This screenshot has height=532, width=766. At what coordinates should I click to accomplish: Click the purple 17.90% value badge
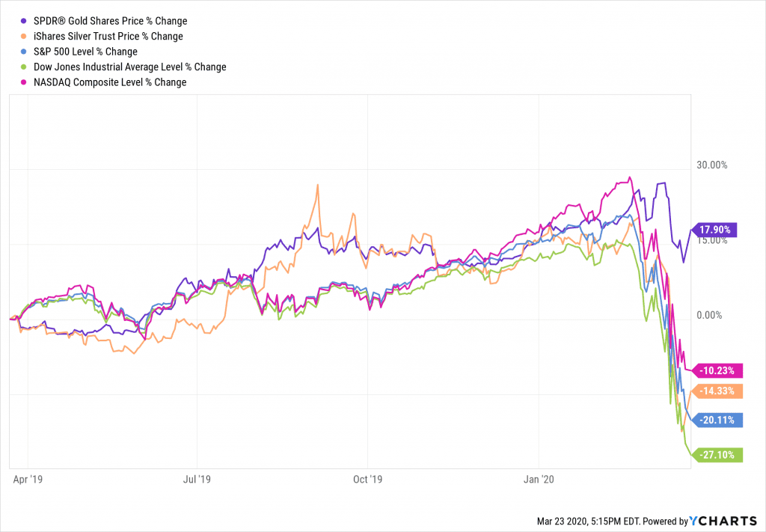(x=717, y=230)
